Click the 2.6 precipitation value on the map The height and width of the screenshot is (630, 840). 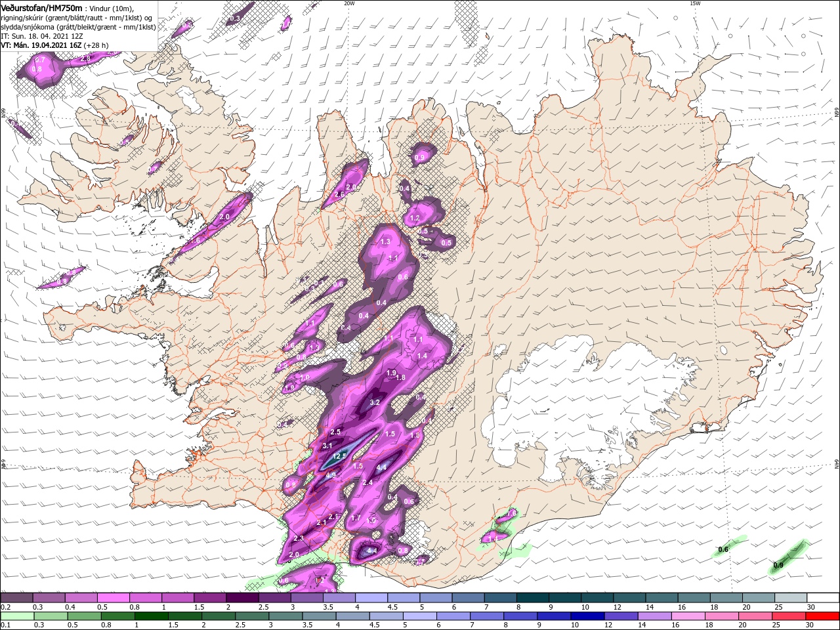339,195
